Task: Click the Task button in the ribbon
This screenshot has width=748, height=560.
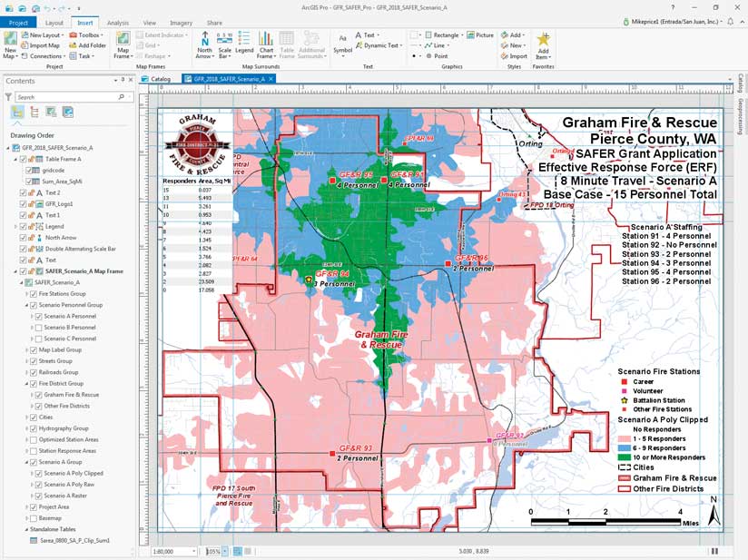Action: pos(82,56)
